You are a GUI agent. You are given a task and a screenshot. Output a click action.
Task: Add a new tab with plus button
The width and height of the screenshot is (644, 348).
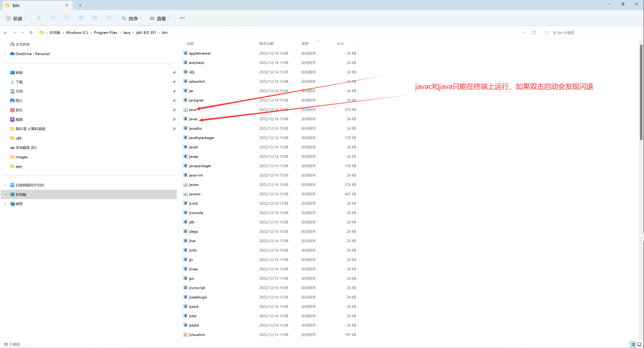tap(80, 5)
